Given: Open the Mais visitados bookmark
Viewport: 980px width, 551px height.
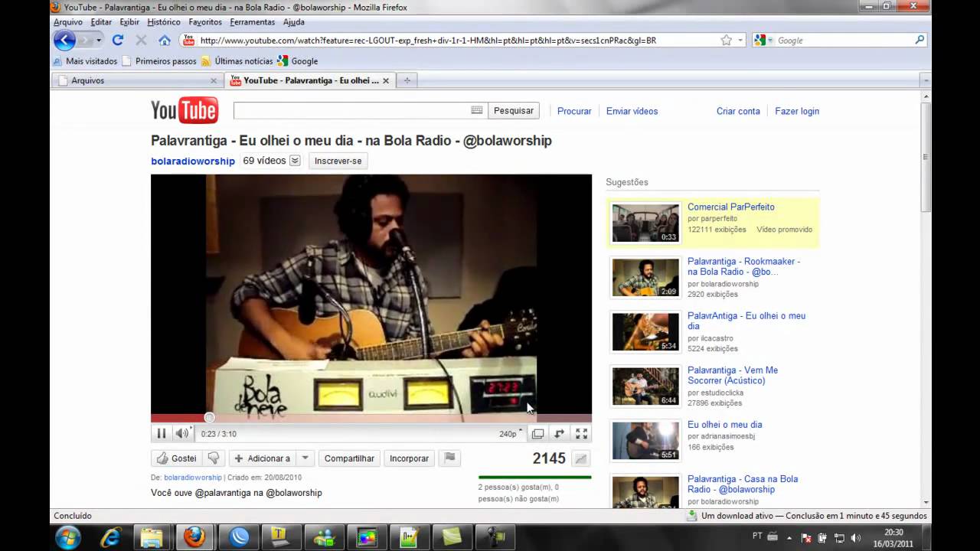Looking at the screenshot, I should tap(85, 61).
